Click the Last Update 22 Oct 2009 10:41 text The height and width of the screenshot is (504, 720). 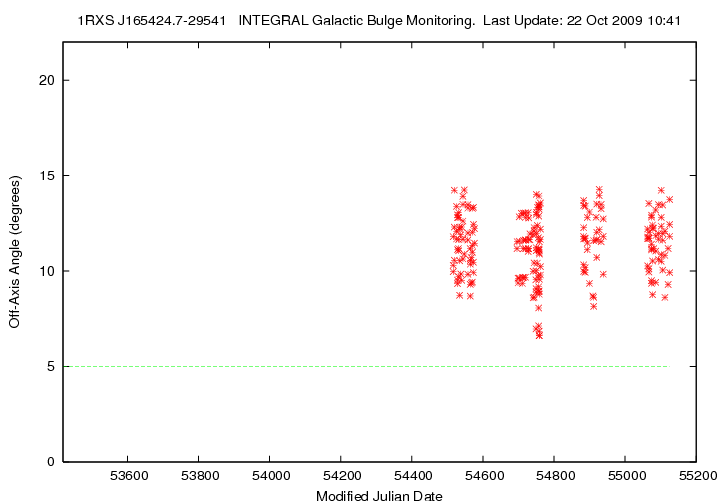pyautogui.click(x=582, y=21)
